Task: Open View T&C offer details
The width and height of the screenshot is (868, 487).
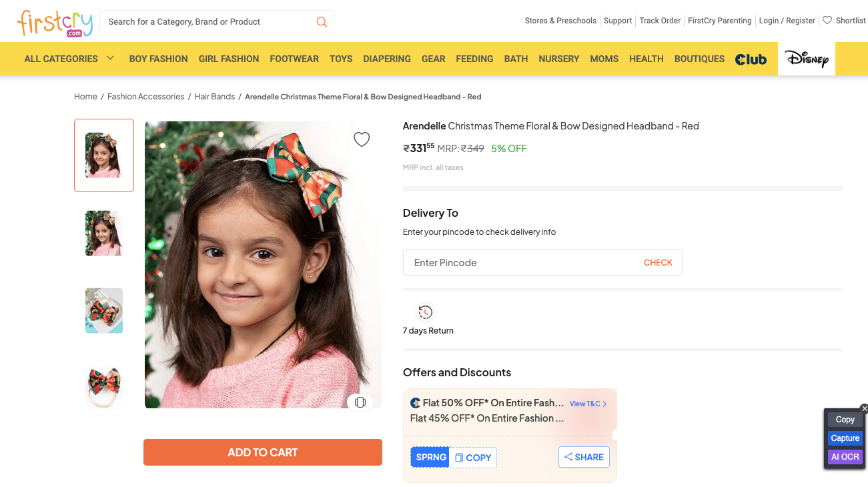Action: (x=588, y=404)
